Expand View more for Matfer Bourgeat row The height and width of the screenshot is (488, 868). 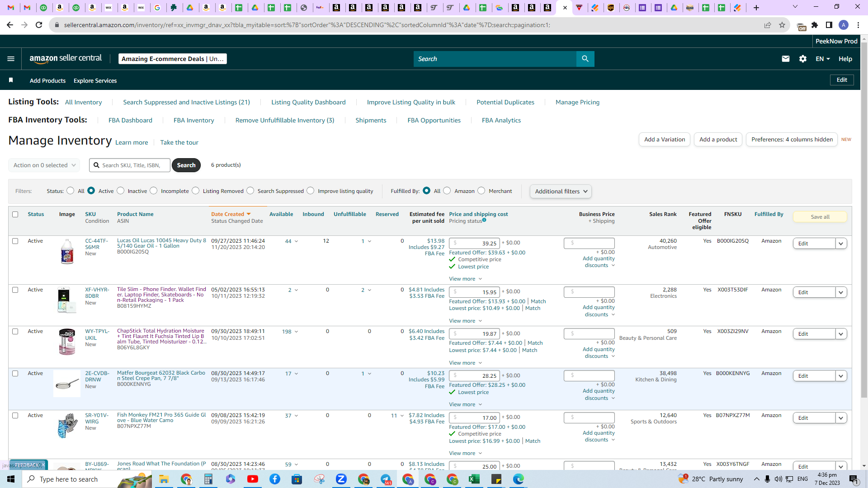point(466,404)
